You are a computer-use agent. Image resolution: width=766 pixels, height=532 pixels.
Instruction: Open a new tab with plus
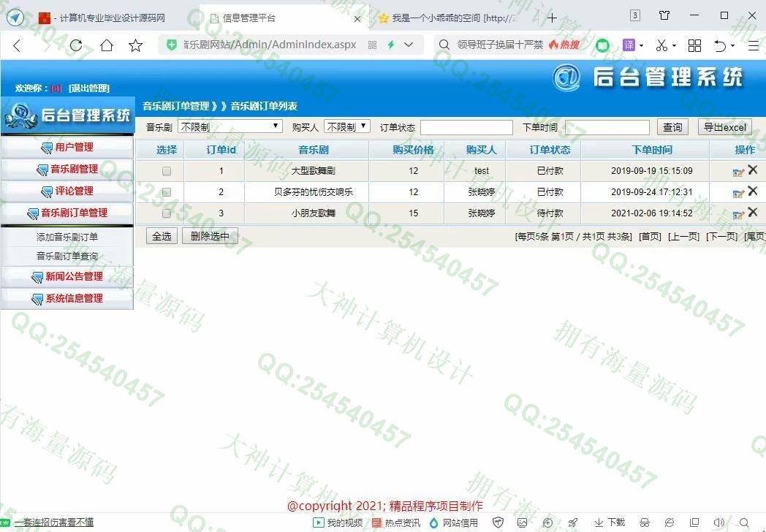(552, 18)
